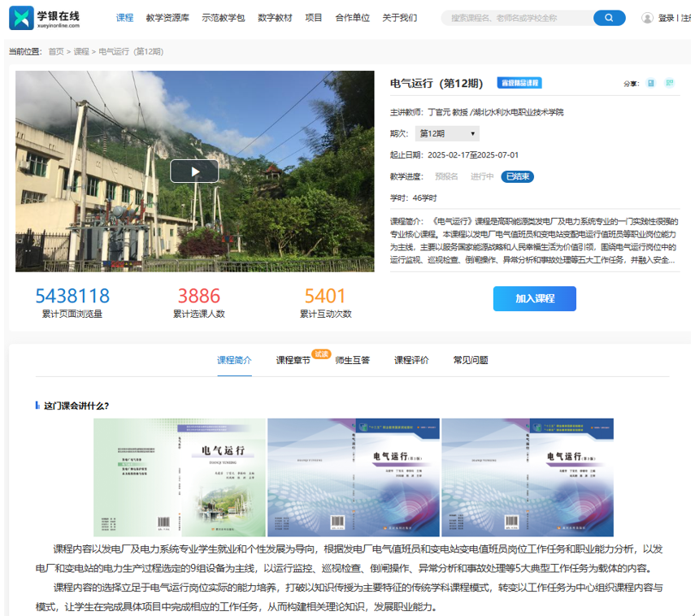Click the user avatar icon beside 登录
Image resolution: width=695 pixels, height=616 pixels.
point(647,18)
